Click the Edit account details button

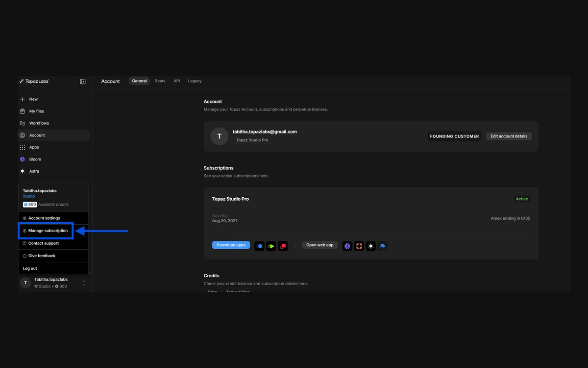509,136
